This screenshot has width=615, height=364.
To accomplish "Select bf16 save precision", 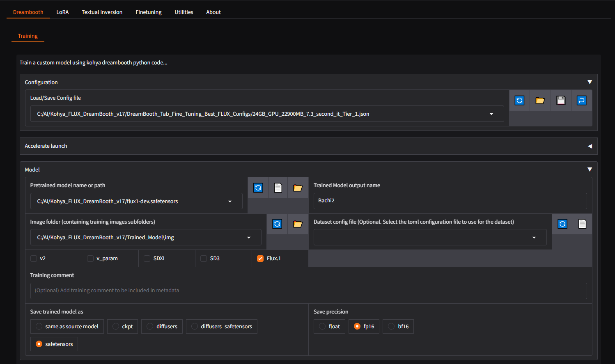I will (391, 327).
